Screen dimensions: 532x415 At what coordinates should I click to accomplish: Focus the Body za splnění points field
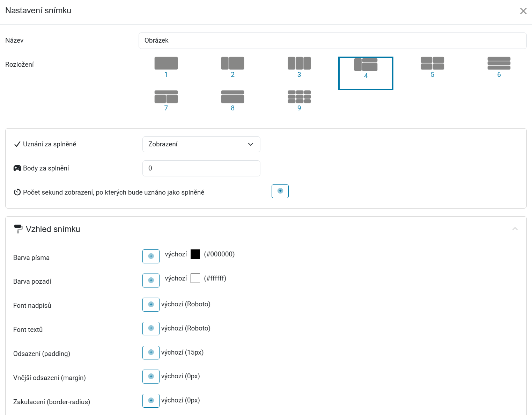(201, 168)
